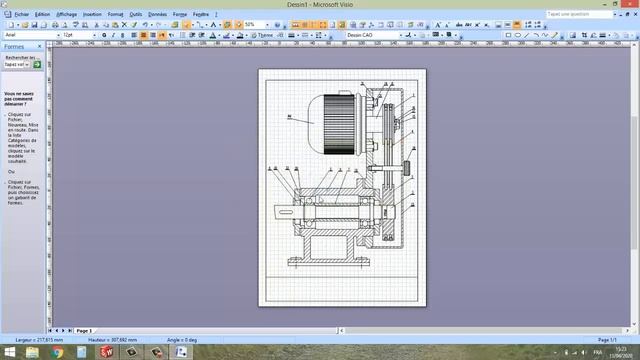Select the Line drawing tool
This screenshot has height=360, width=640.
[527, 35]
